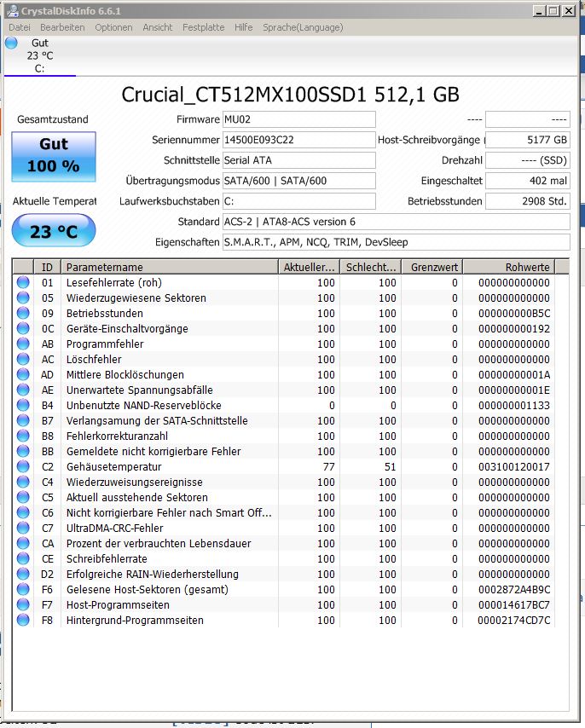Click the Grenzwert column header
The image size is (585, 728).
(432, 267)
